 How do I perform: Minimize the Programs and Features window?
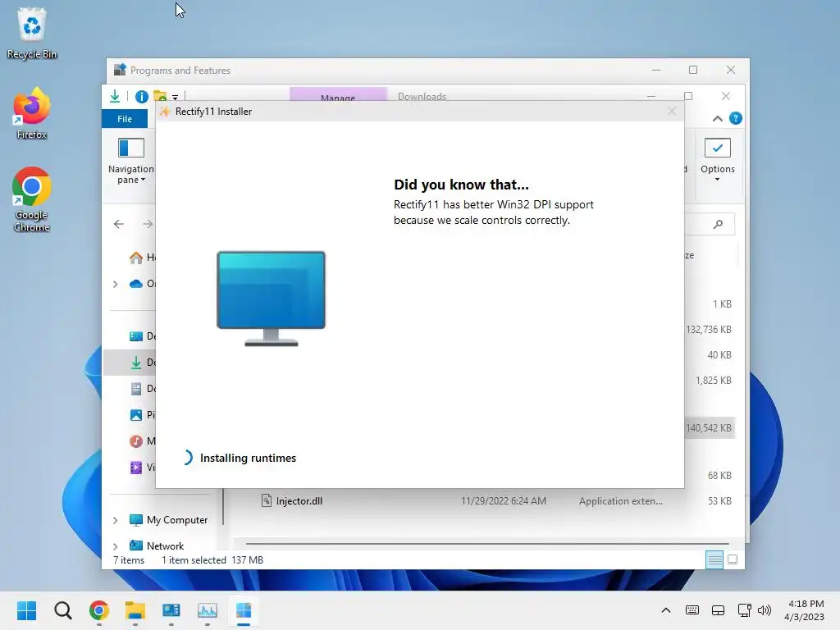(656, 70)
